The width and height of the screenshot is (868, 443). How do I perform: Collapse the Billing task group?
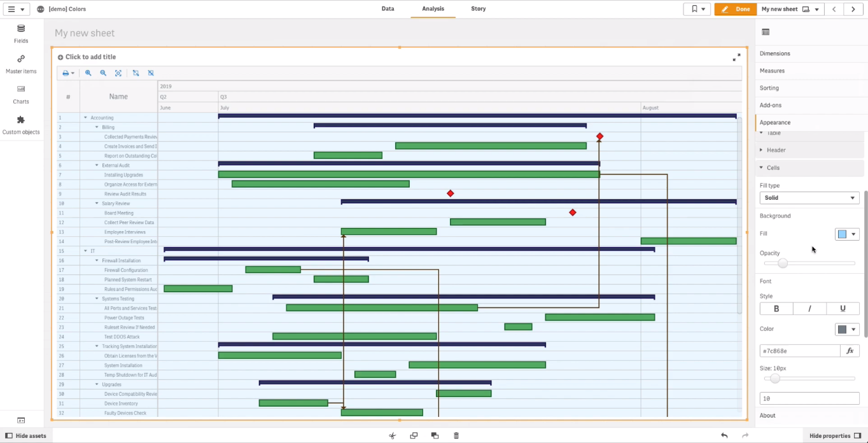coord(97,127)
